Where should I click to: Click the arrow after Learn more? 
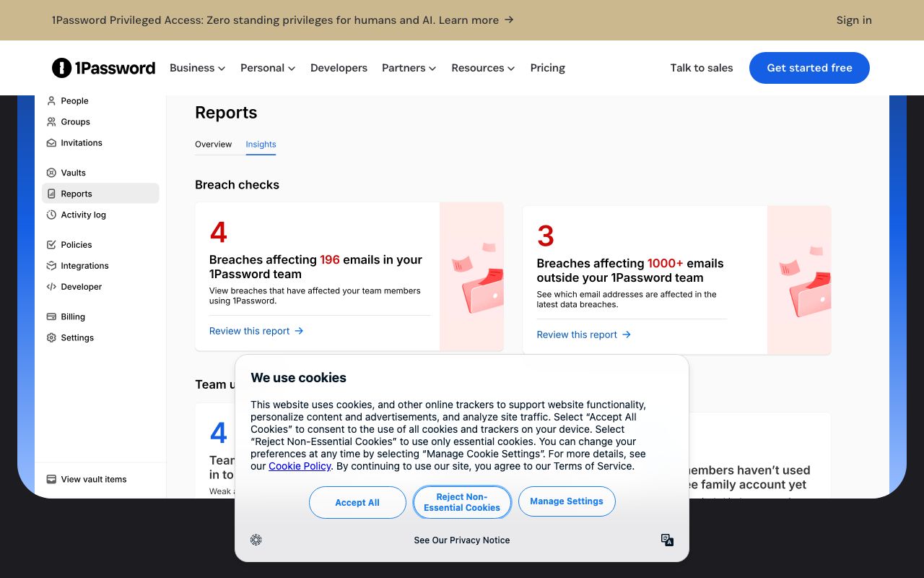click(509, 20)
